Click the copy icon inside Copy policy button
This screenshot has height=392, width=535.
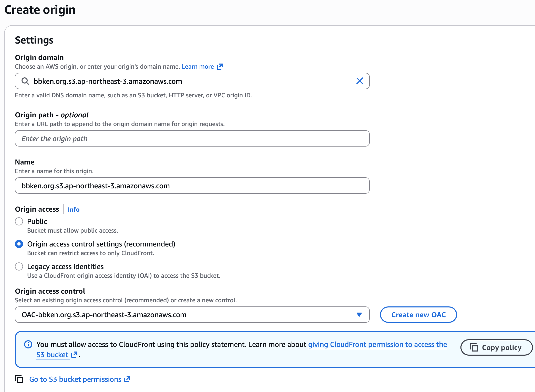pyautogui.click(x=474, y=348)
